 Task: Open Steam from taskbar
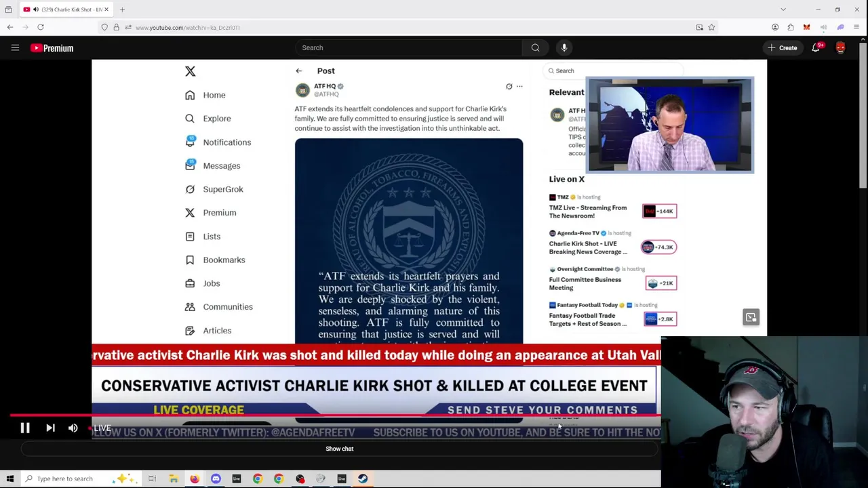(x=363, y=479)
